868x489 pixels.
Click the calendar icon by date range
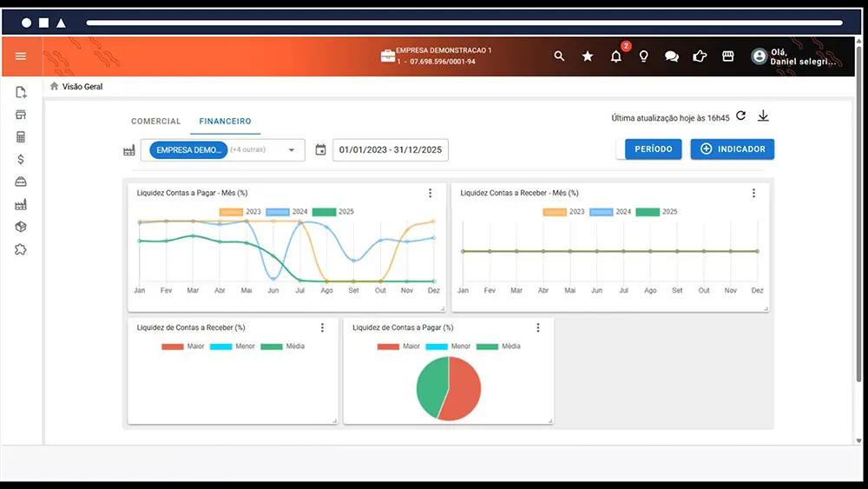320,149
